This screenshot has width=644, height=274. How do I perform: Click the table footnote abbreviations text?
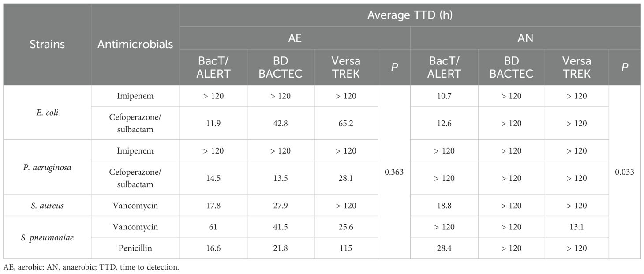click(91, 267)
